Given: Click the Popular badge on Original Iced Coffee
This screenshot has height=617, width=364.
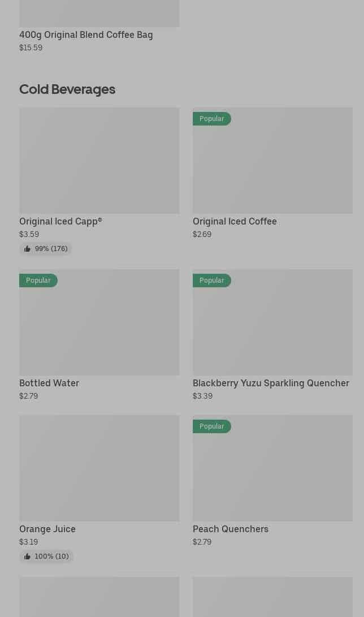Looking at the screenshot, I should pos(211,119).
